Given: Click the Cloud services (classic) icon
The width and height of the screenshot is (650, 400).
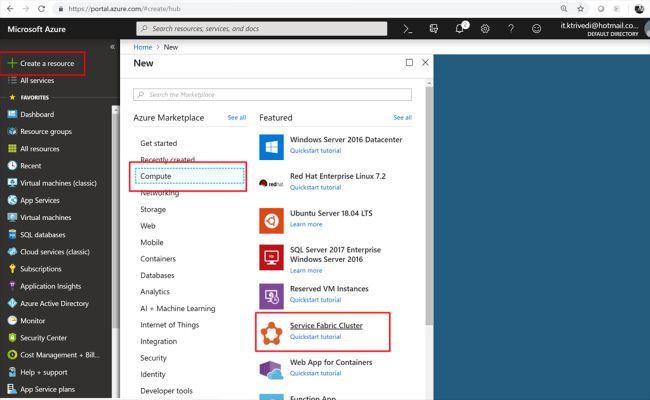Looking at the screenshot, I should [12, 252].
